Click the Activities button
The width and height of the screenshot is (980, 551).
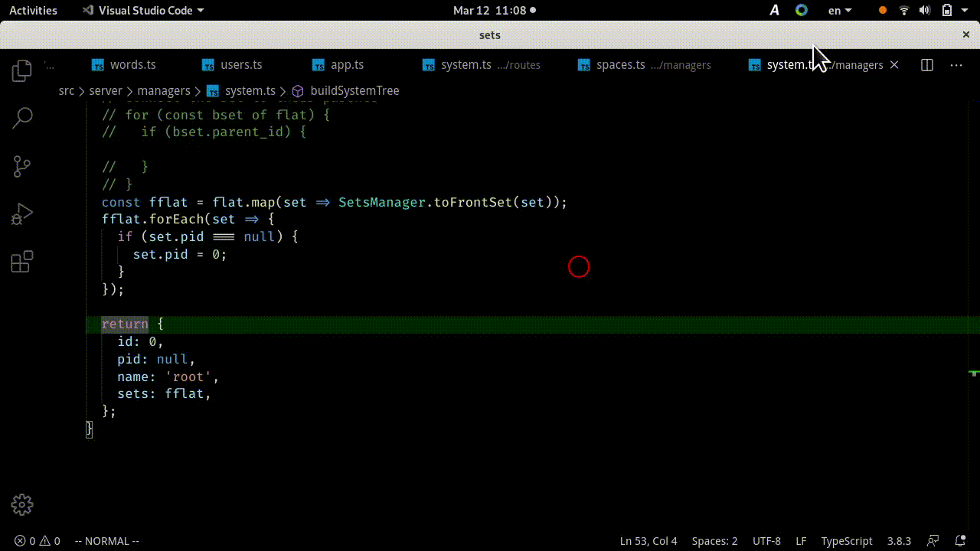click(x=33, y=11)
